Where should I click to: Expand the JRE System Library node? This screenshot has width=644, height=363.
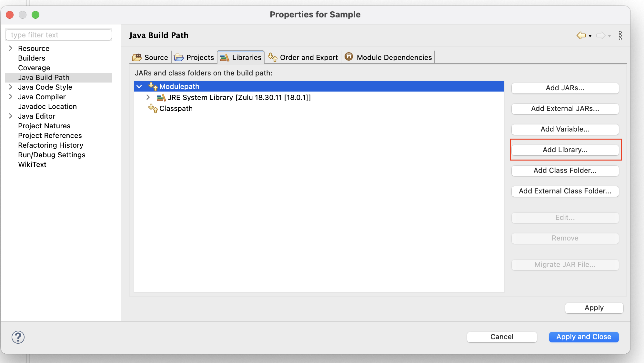pyautogui.click(x=148, y=97)
